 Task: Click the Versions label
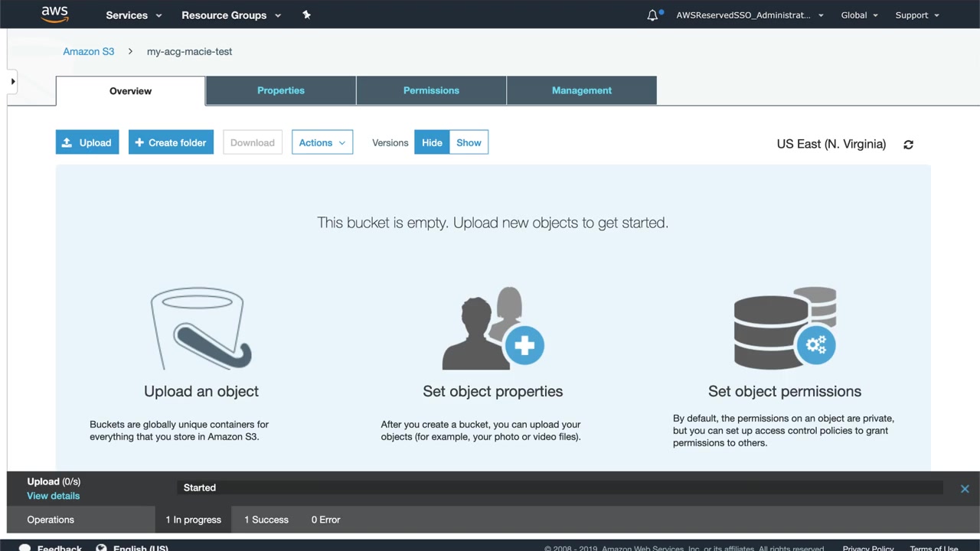click(390, 142)
